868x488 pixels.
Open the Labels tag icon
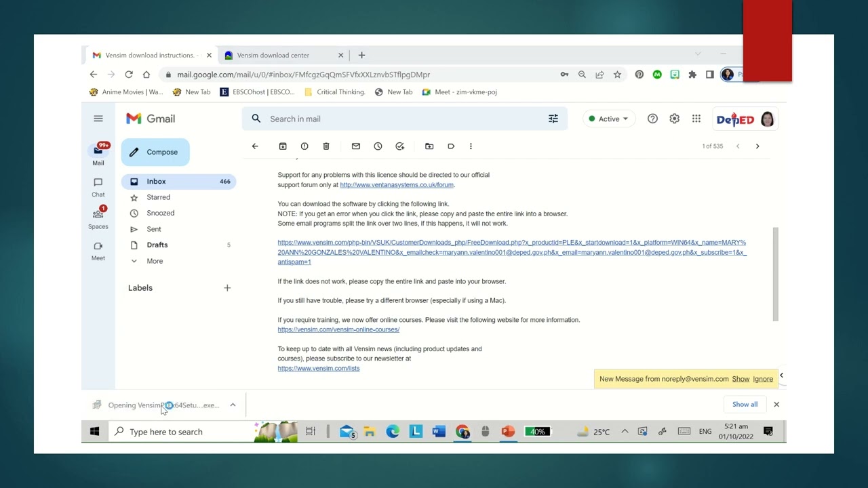(451, 146)
